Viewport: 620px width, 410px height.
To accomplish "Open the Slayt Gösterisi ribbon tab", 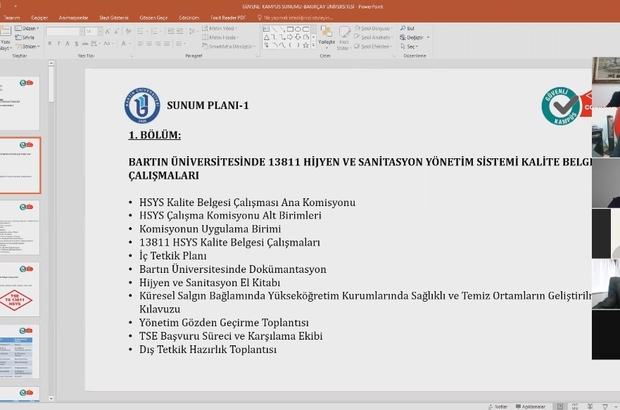I will [114, 17].
